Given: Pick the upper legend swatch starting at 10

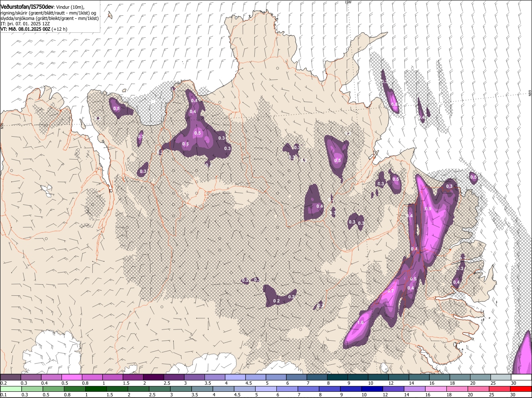Looking at the screenshot, I should point(378,377).
